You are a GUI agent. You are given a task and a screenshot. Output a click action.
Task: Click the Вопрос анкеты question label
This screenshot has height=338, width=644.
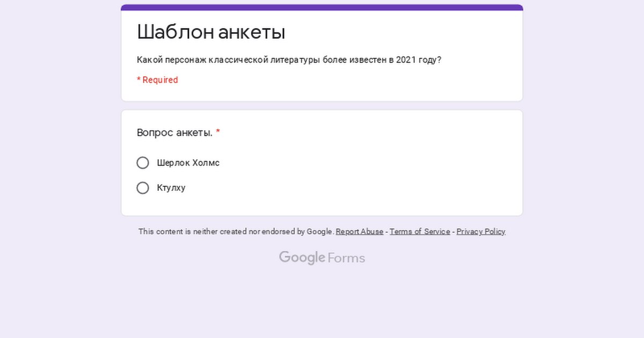pyautogui.click(x=175, y=133)
